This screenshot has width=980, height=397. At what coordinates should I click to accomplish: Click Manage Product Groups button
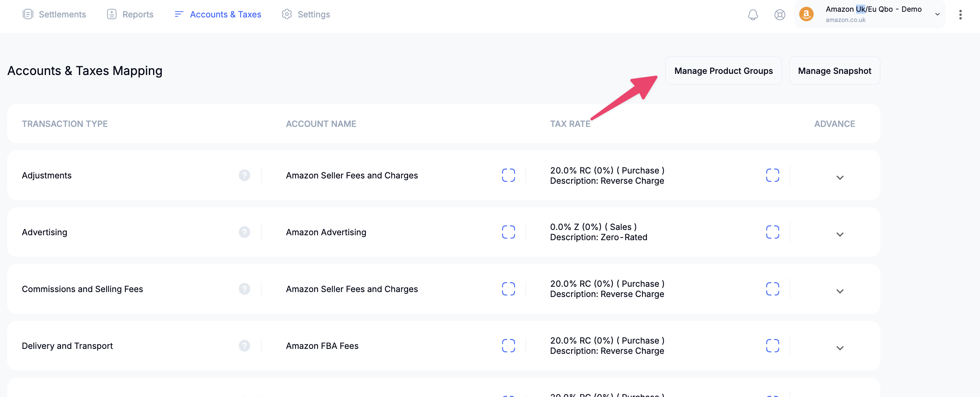coord(723,71)
